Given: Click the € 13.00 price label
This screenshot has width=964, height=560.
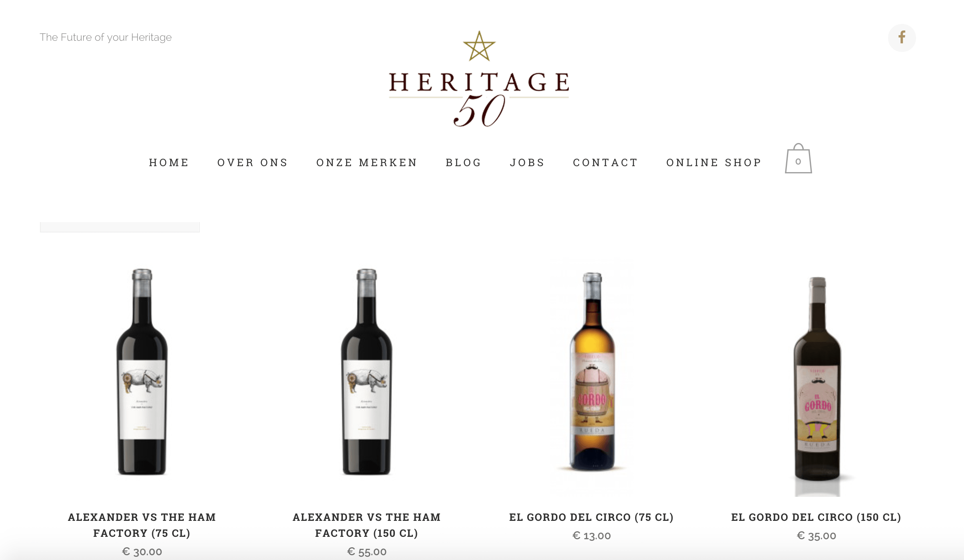Looking at the screenshot, I should tap(592, 536).
